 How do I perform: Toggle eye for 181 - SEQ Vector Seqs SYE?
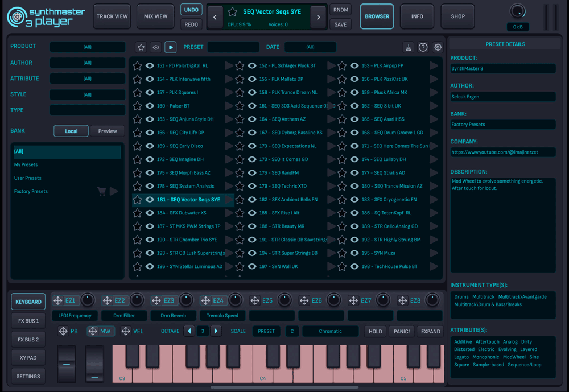[150, 200]
